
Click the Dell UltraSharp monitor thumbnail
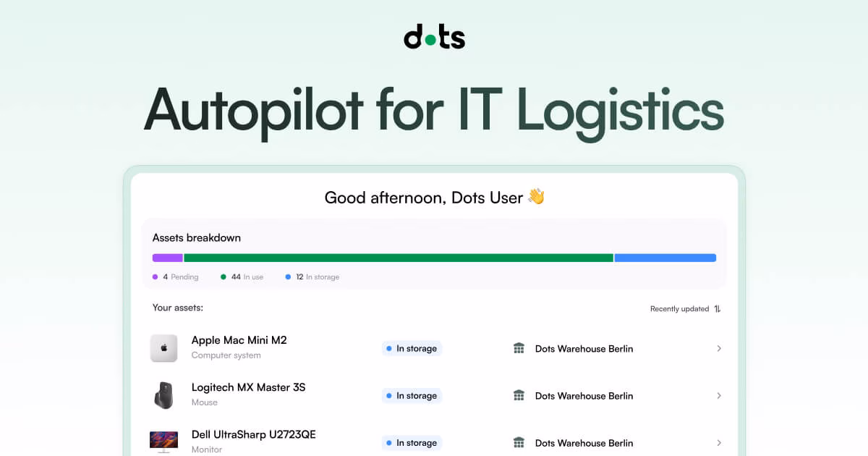click(x=163, y=442)
